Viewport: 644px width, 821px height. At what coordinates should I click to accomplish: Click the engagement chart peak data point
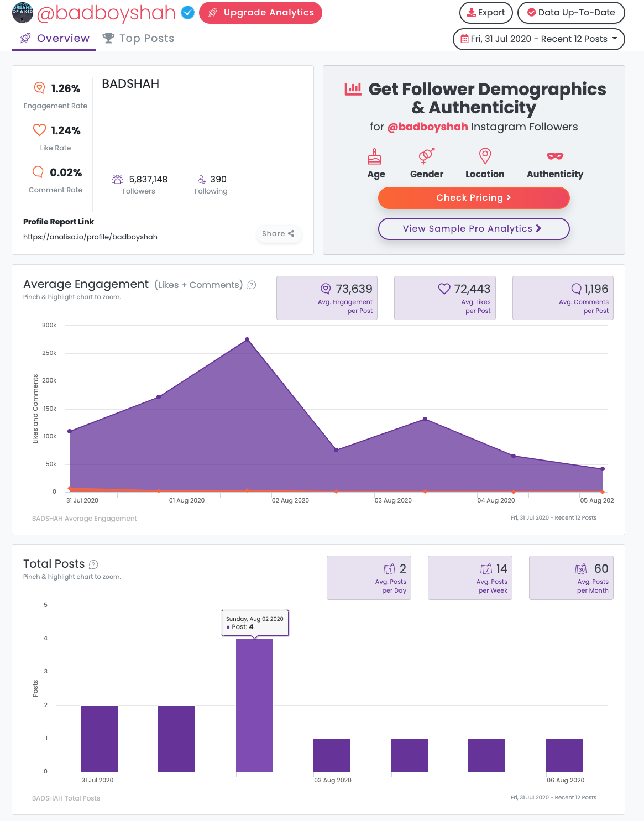coord(247,339)
